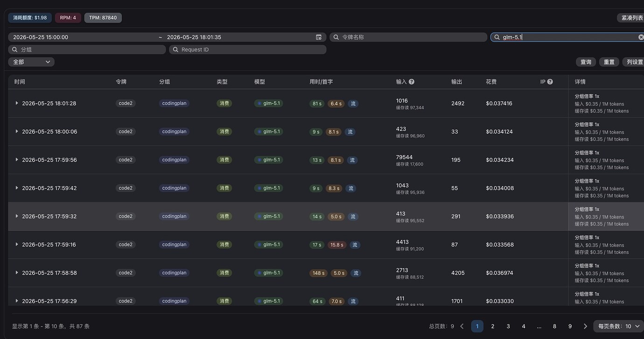The height and width of the screenshot is (339, 644).
Task: Click help icon beside IP column header
Action: [x=550, y=82]
